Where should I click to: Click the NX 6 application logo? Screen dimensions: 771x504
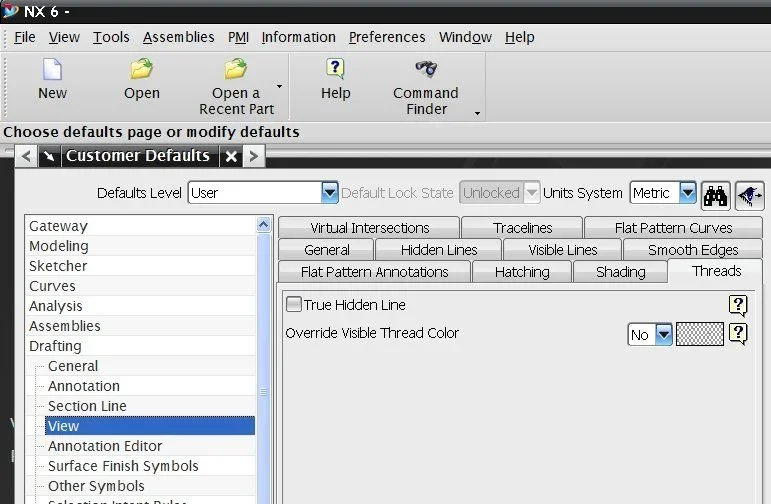pos(10,10)
